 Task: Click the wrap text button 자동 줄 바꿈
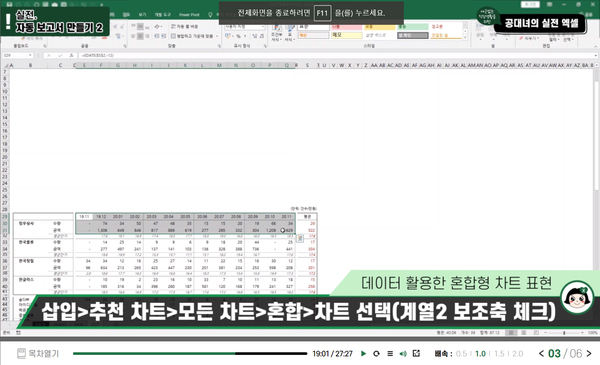[x=184, y=26]
